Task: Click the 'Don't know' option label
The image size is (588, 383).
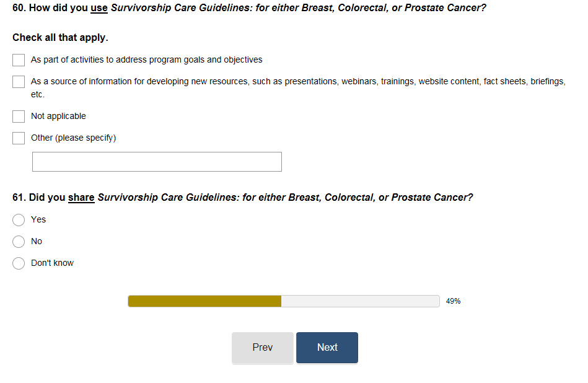Action: tap(52, 263)
